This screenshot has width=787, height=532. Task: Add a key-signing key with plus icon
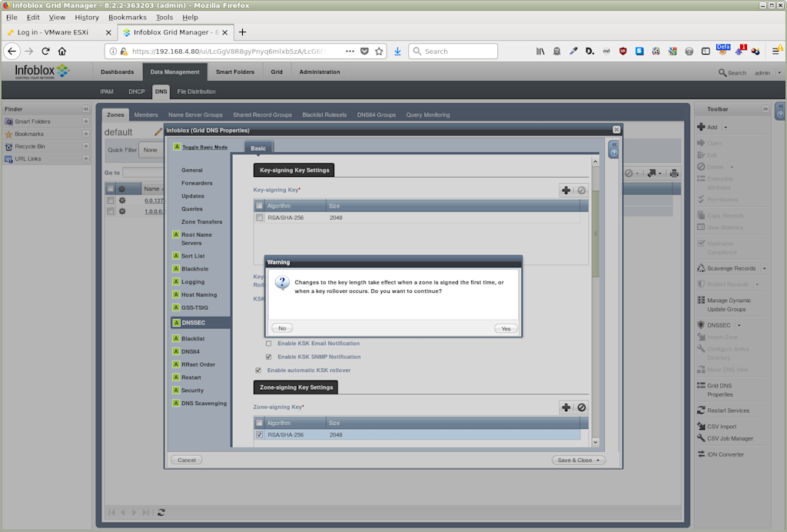[566, 190]
